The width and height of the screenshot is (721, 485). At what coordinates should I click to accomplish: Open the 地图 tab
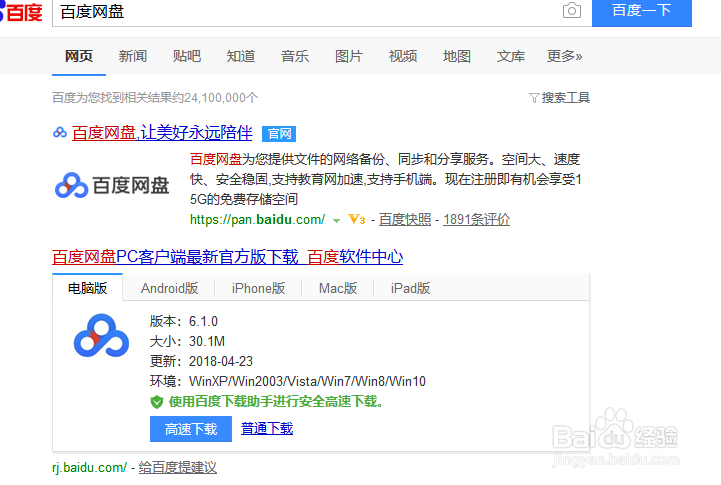457,56
